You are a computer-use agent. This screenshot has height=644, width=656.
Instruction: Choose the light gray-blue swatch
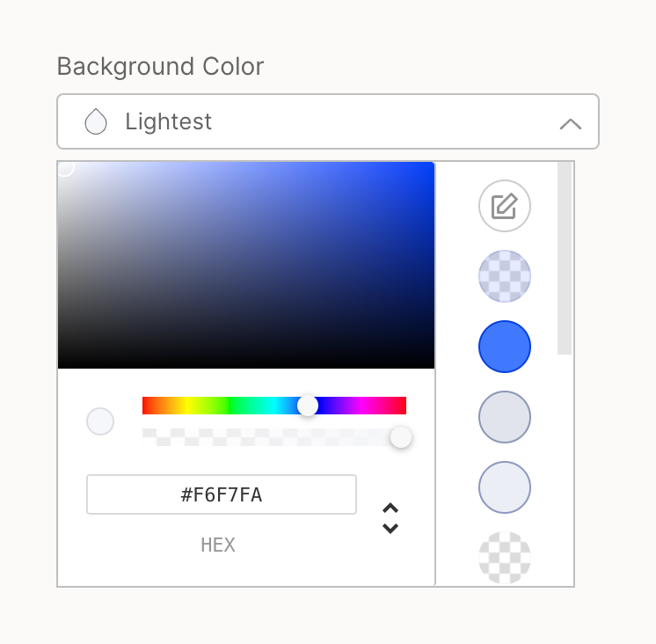[505, 417]
